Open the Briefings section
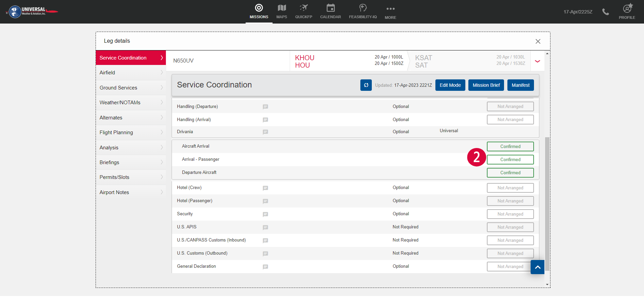Screen dimensions: 644x297 (131, 162)
